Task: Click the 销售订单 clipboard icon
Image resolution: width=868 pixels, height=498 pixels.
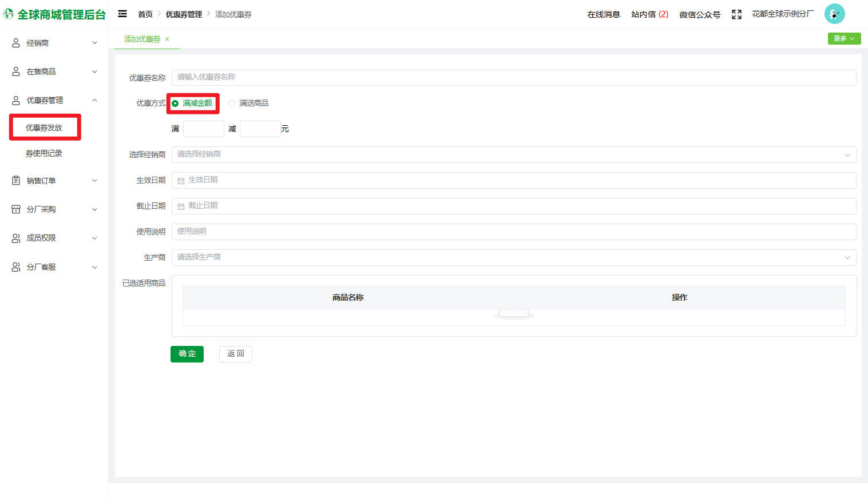Action: point(16,181)
